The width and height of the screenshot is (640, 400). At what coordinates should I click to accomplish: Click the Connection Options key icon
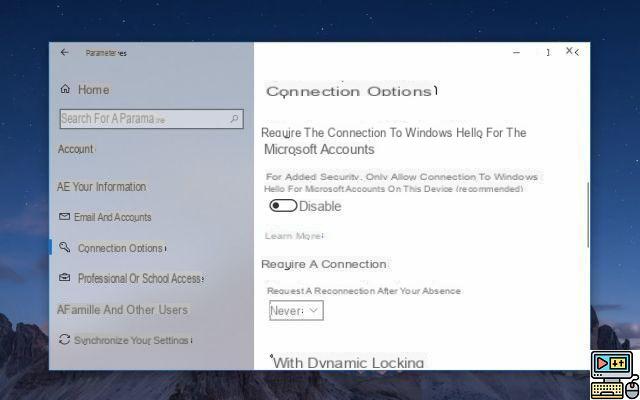click(x=64, y=247)
